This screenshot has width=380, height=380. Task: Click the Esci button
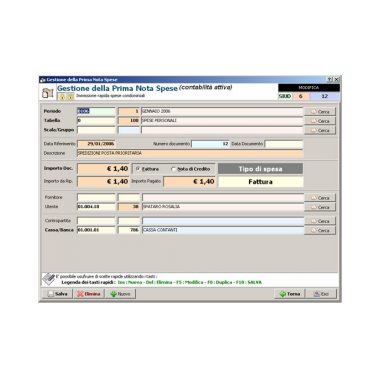321,294
